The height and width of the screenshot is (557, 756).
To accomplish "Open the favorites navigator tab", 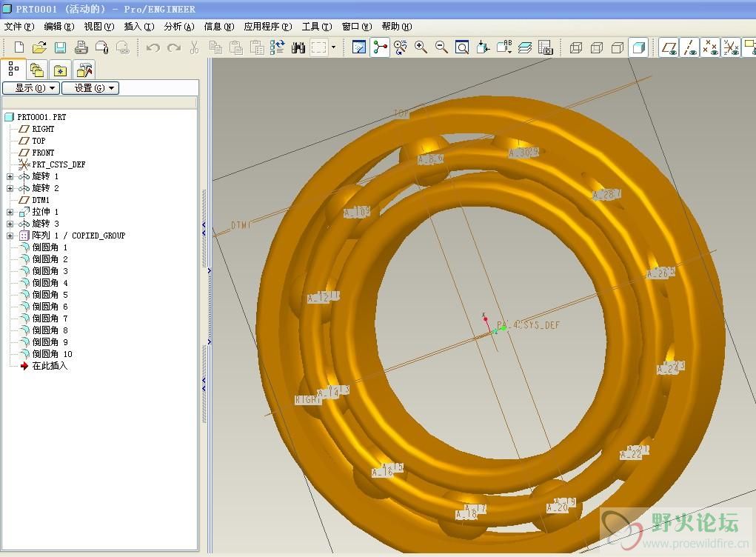I will tap(60, 70).
